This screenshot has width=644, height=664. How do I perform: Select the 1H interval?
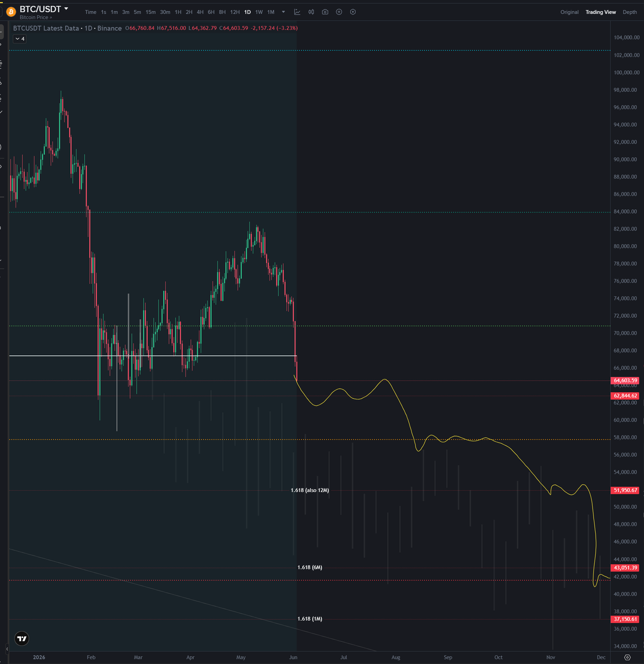tap(178, 12)
